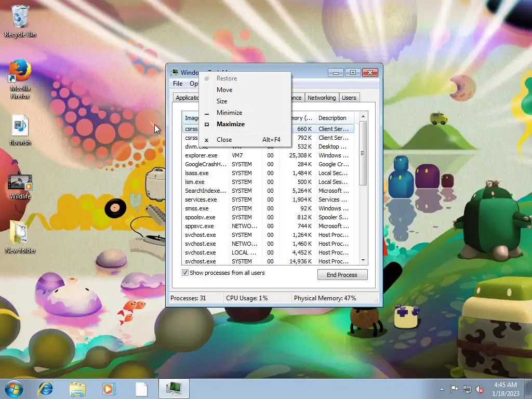Click the network status tray icon

467,389
